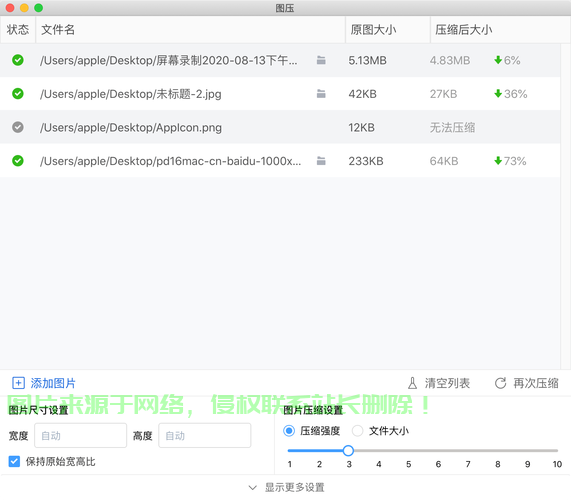The image size is (571, 500).
Task: Click the green success icon for pd16mac-cn-baidu row
Action: (x=17, y=161)
